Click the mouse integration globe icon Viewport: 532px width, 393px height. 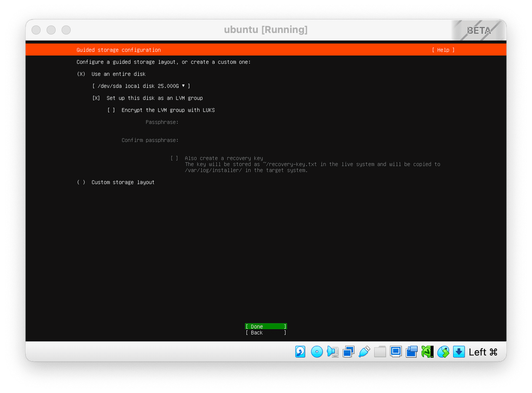(x=443, y=352)
